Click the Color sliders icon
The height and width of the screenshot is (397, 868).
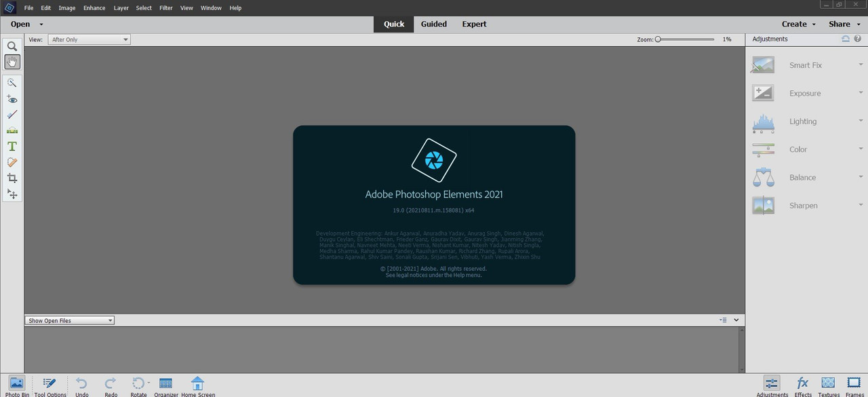pyautogui.click(x=763, y=149)
